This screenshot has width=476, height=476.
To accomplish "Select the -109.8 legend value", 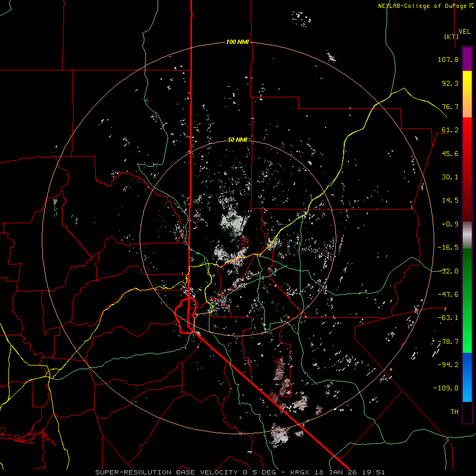I will [x=446, y=388].
